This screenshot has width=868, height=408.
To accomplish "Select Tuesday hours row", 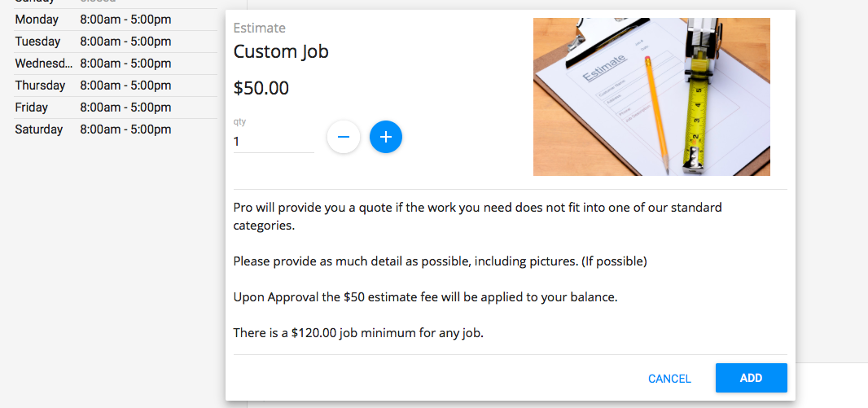I will tap(115, 42).
